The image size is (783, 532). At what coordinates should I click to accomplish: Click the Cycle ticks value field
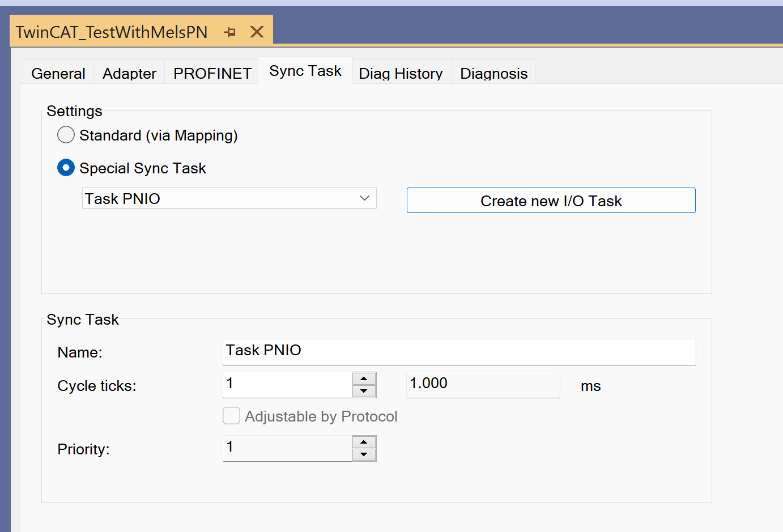coord(288,385)
